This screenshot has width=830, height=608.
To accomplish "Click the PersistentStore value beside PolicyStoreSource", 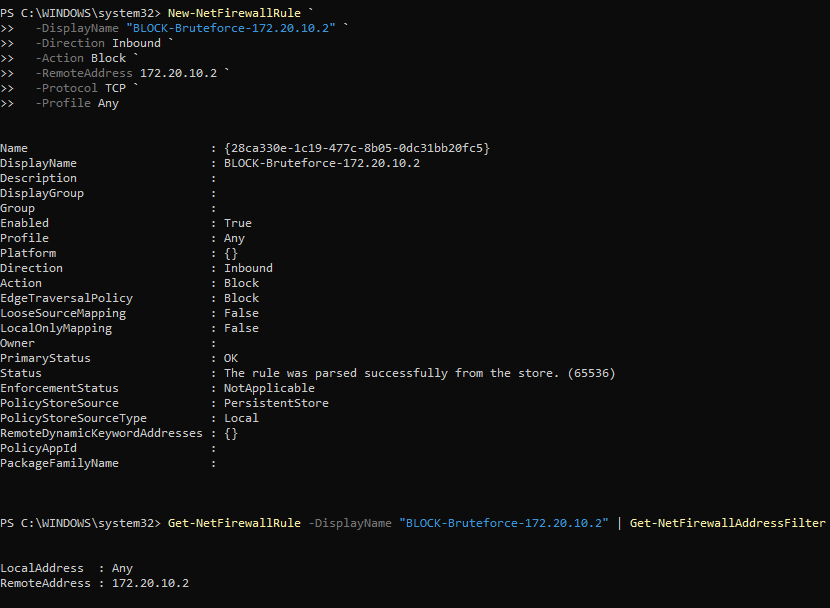I will coord(276,403).
